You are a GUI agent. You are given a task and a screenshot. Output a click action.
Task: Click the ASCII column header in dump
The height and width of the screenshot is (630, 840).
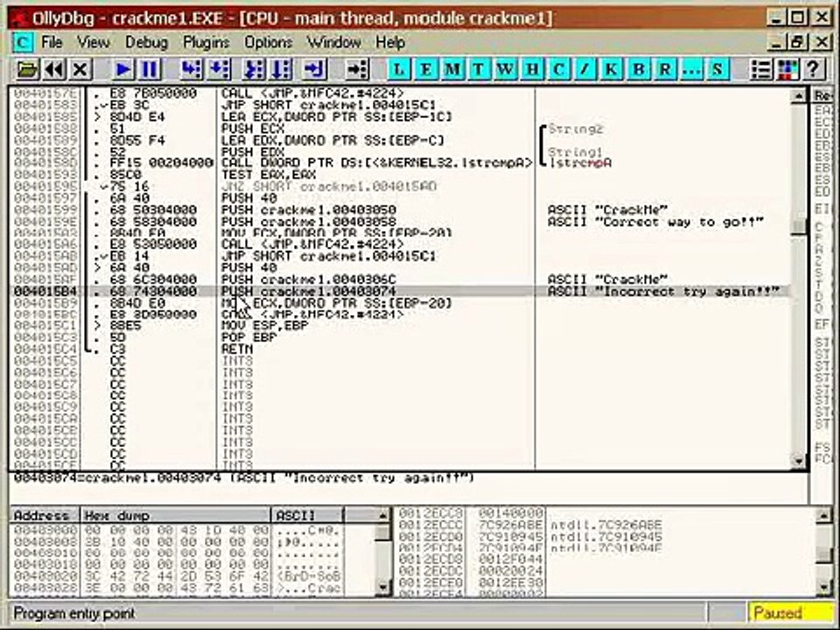307,515
